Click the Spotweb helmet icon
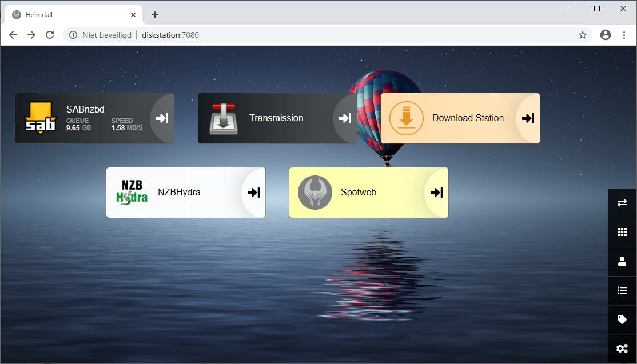This screenshot has width=637, height=364. click(314, 193)
